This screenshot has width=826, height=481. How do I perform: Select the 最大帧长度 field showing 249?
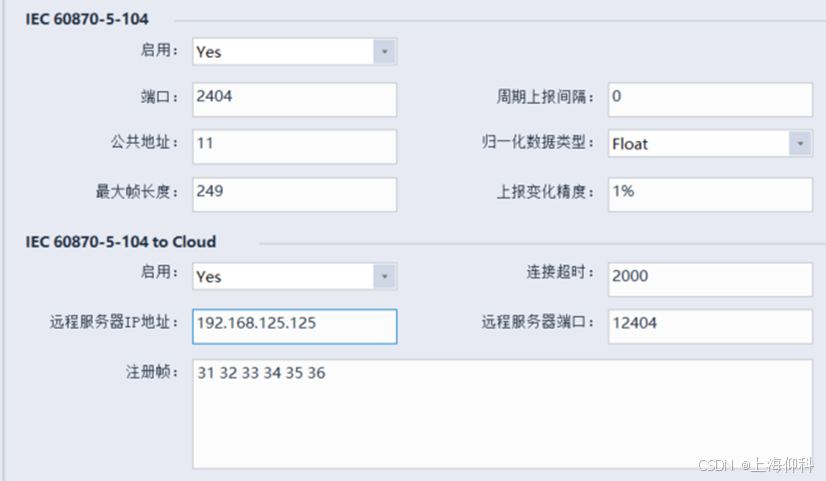(295, 191)
